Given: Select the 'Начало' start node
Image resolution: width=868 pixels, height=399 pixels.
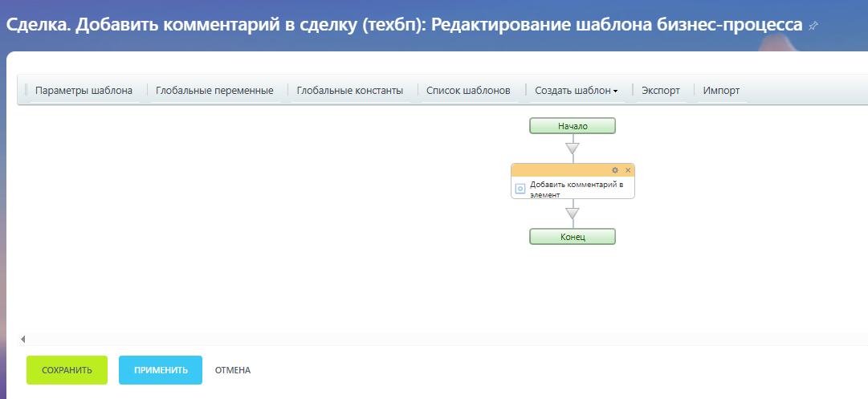Looking at the screenshot, I should [573, 126].
